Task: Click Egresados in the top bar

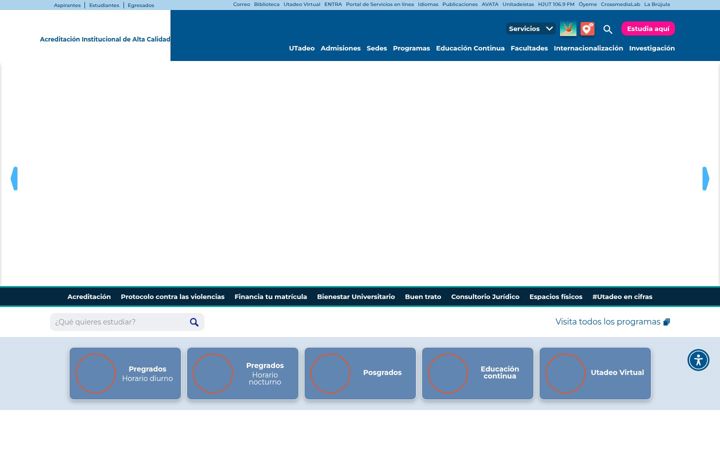Action: [x=141, y=6]
